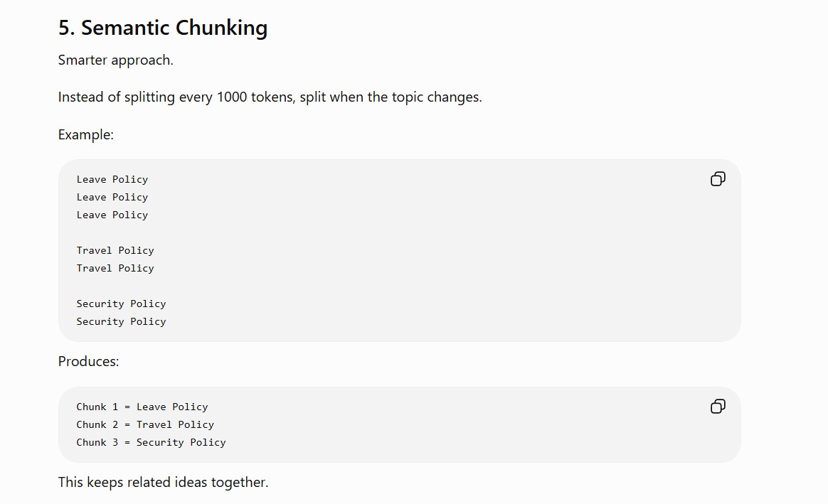
Task: Click the "5. Semantic Chunking" heading
Action: click(163, 28)
